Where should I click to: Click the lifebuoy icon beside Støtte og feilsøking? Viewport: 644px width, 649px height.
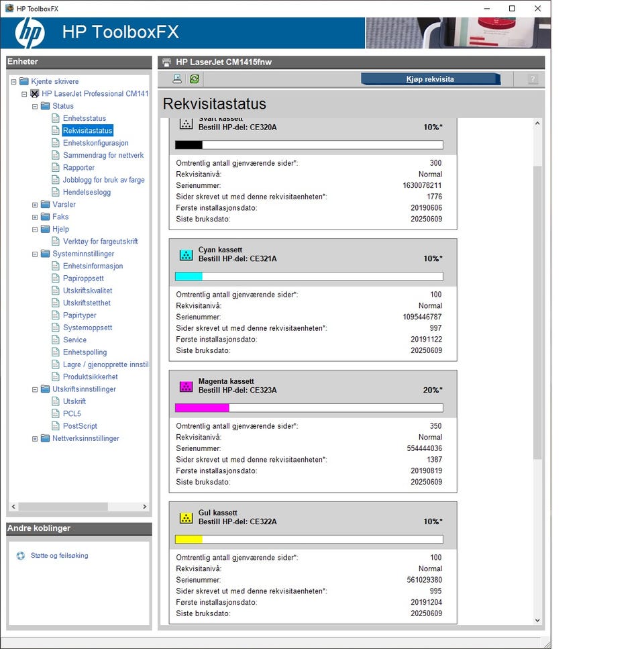[x=21, y=556]
